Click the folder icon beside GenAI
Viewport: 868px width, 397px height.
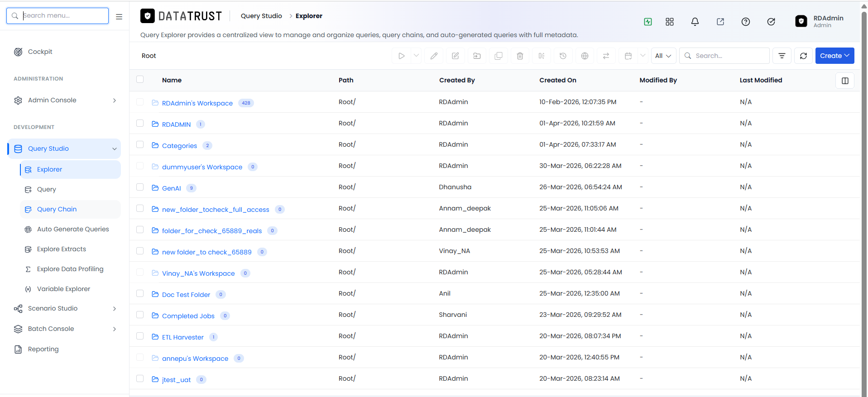[155, 188]
